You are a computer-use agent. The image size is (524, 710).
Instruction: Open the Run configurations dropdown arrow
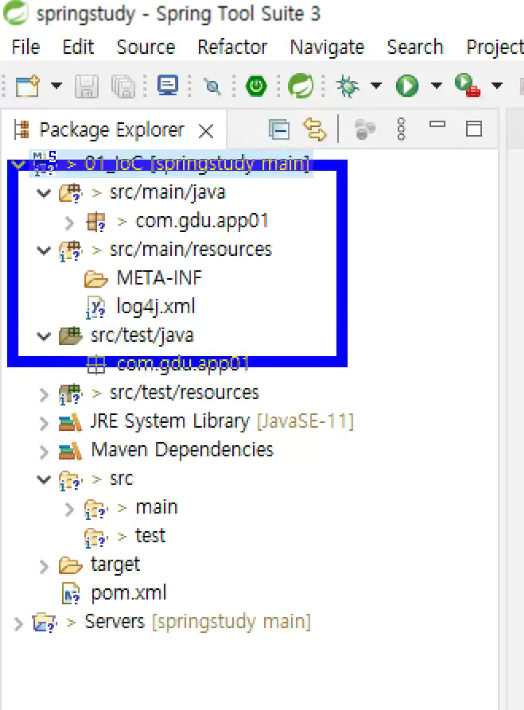coord(437,85)
